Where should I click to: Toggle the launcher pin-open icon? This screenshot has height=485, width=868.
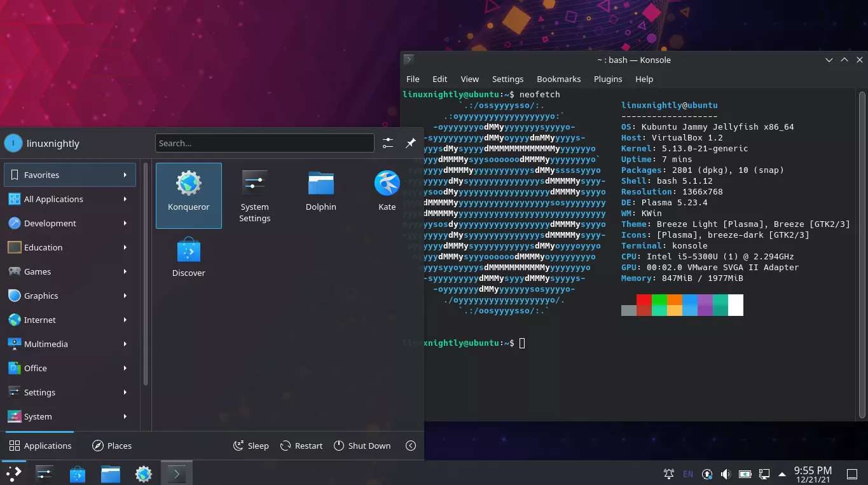point(411,143)
